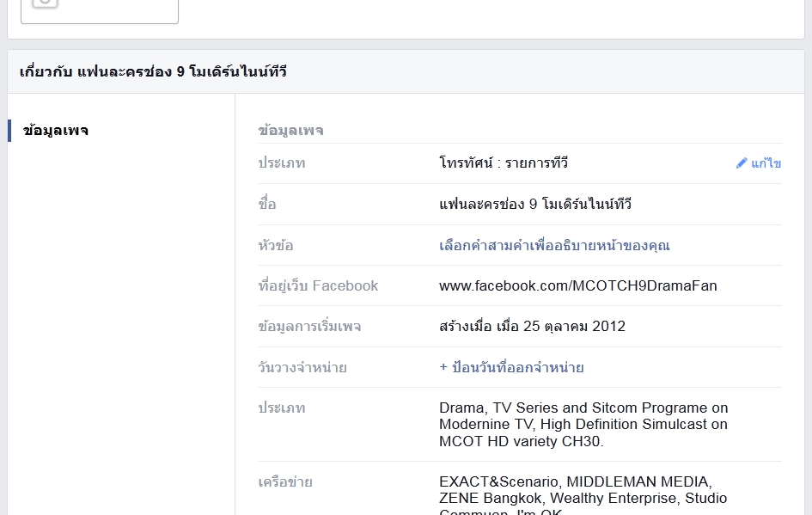Click the pencil edit icon beside แก้ไข

(742, 163)
